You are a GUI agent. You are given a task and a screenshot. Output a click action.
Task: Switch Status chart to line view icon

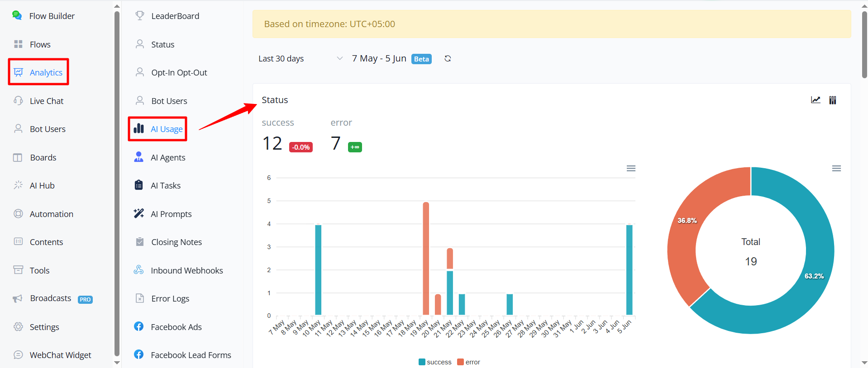pos(816,100)
